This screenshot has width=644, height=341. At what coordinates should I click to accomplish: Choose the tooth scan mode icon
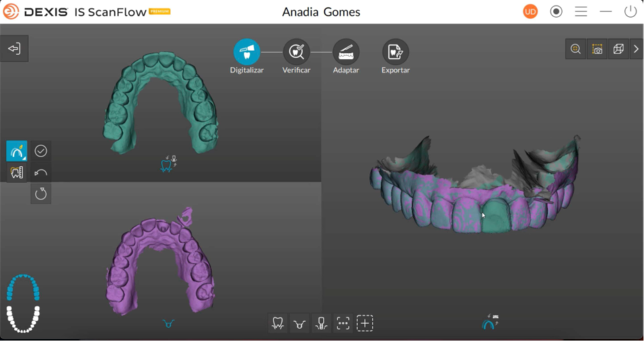coord(278,323)
